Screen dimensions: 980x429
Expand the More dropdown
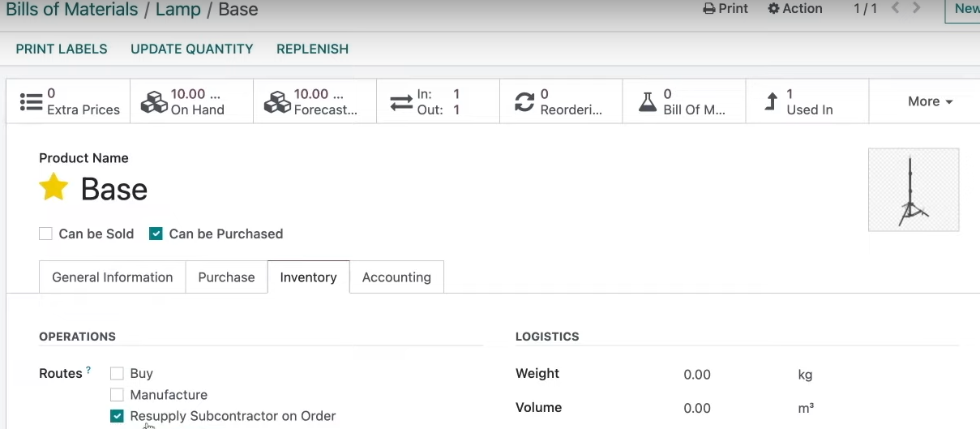coord(930,101)
